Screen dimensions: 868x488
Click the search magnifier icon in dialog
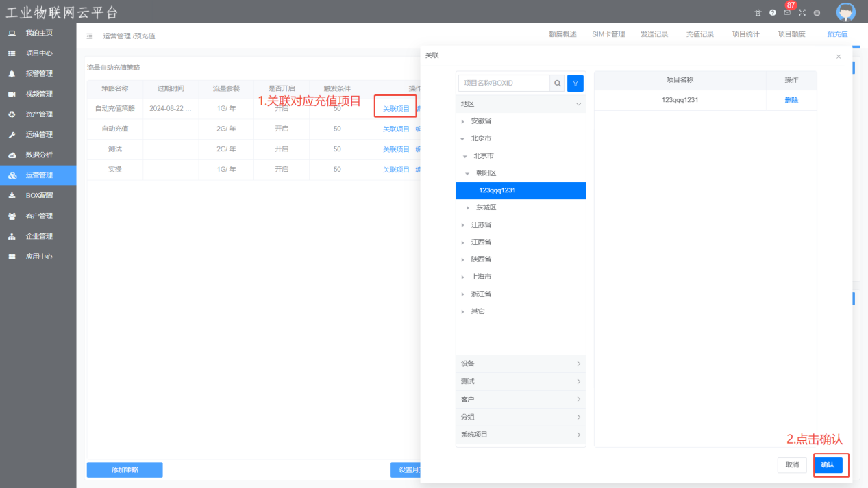coord(558,84)
